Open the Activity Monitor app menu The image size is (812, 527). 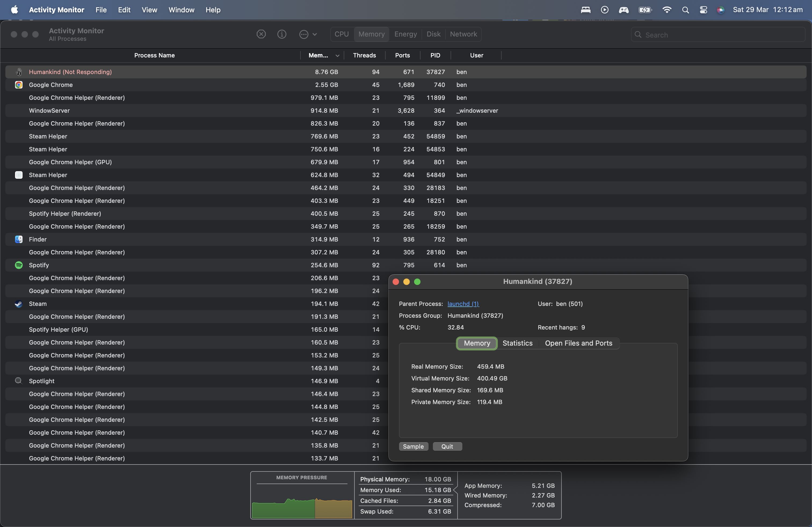[57, 10]
